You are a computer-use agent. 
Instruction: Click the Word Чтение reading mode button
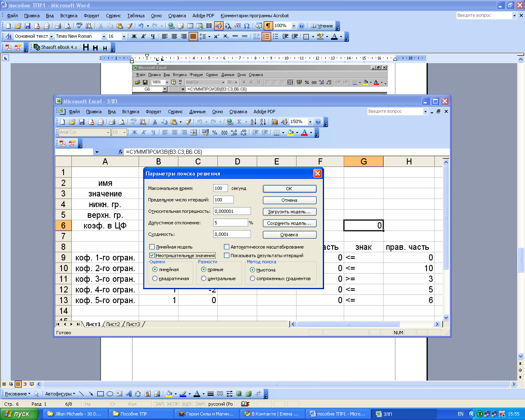[322, 26]
